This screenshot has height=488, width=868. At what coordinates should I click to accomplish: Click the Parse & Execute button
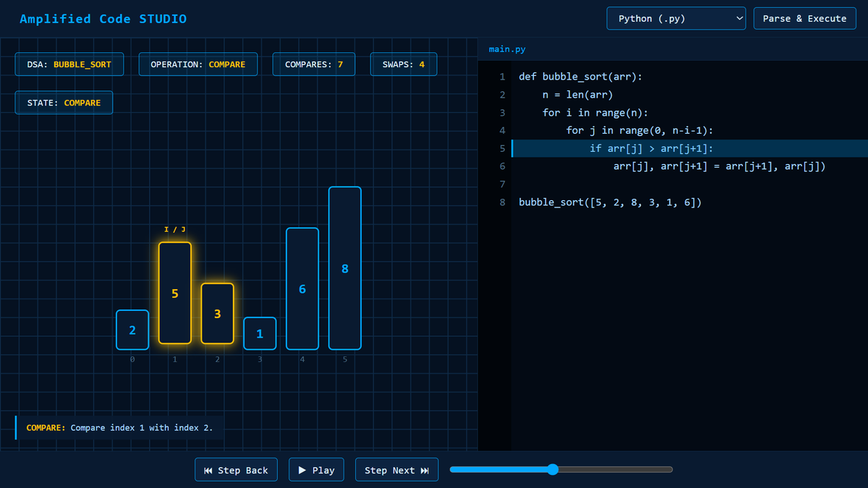pyautogui.click(x=804, y=19)
